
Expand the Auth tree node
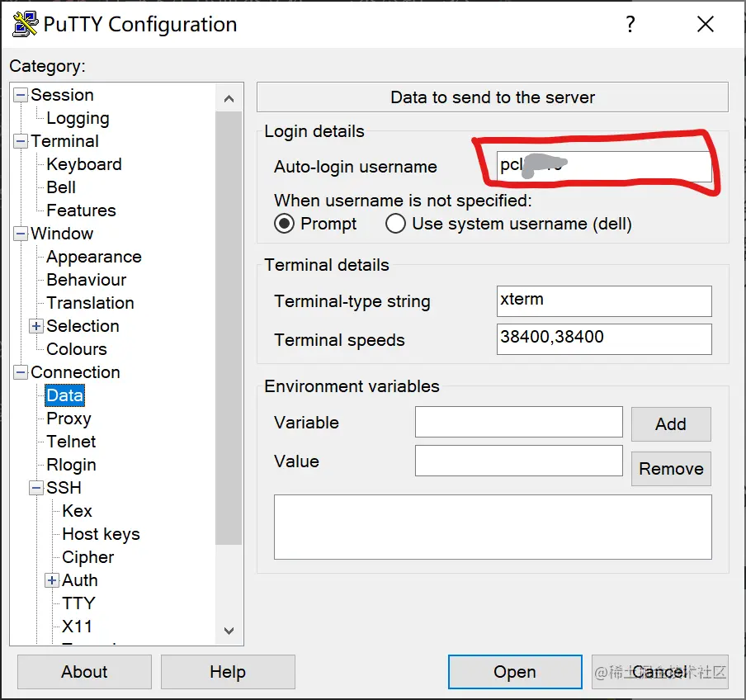coord(52,580)
